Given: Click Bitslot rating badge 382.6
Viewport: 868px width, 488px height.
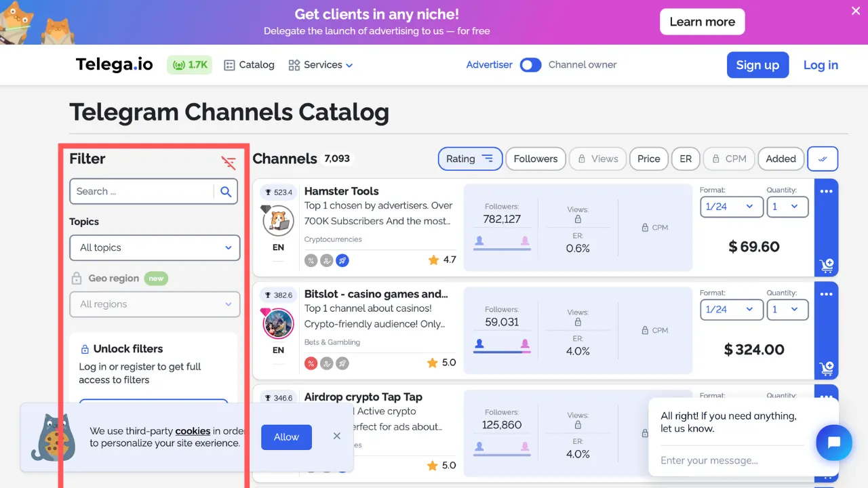Looking at the screenshot, I should pos(279,296).
